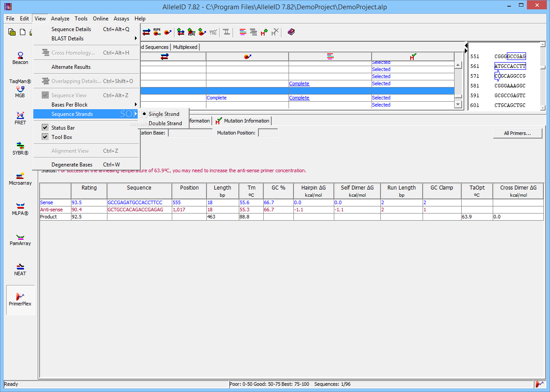Image resolution: width=550 pixels, height=392 pixels.
Task: Click left-pointing splitter arrow beside sequence pane
Action: click(466, 46)
